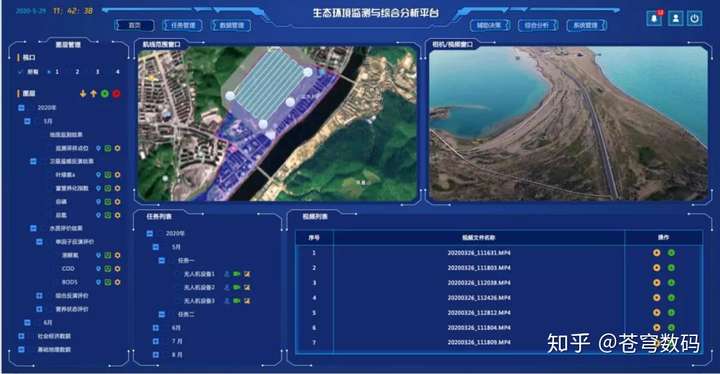Collapse 水质评价结果 node
The height and width of the screenshot is (374, 720).
34,228
